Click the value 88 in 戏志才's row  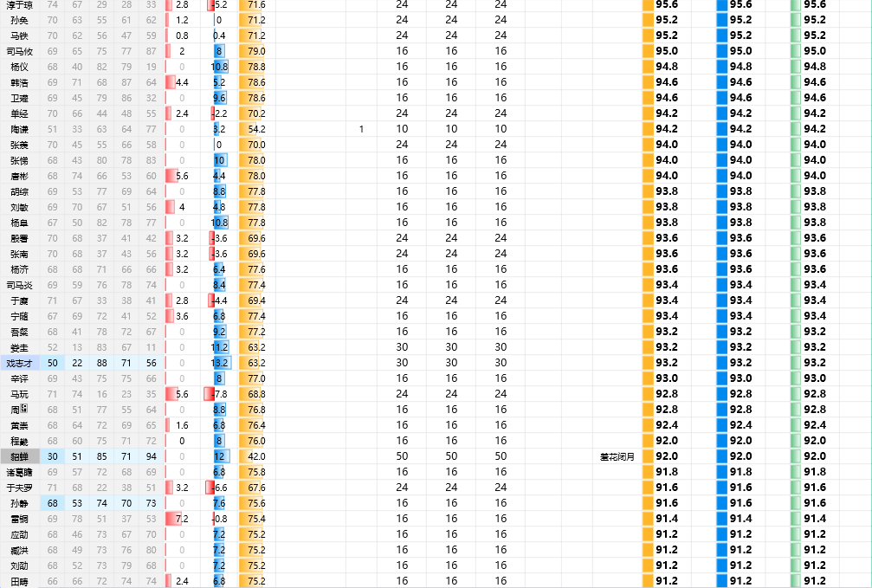[102, 363]
